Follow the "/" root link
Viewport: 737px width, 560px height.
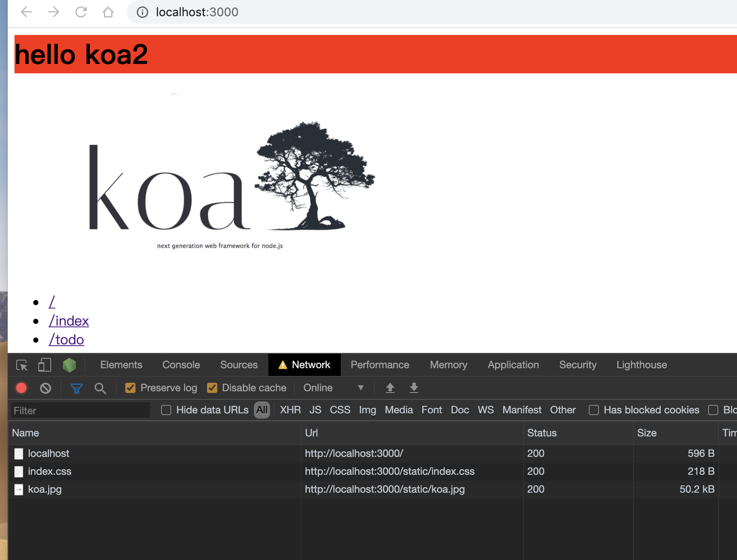click(x=52, y=302)
